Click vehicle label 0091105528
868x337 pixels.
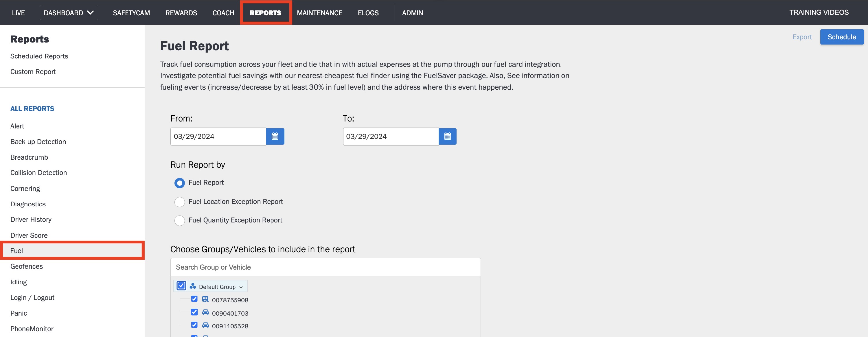(230, 326)
